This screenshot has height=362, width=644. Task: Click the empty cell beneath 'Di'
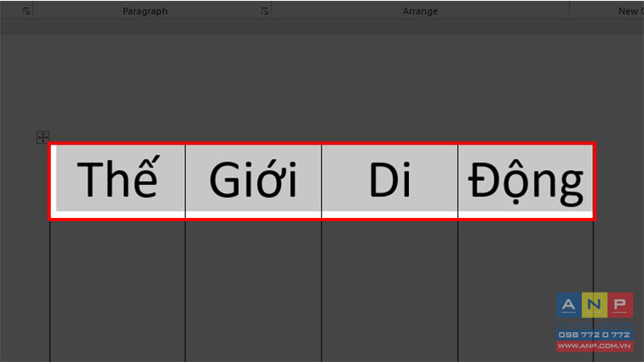pos(390,290)
